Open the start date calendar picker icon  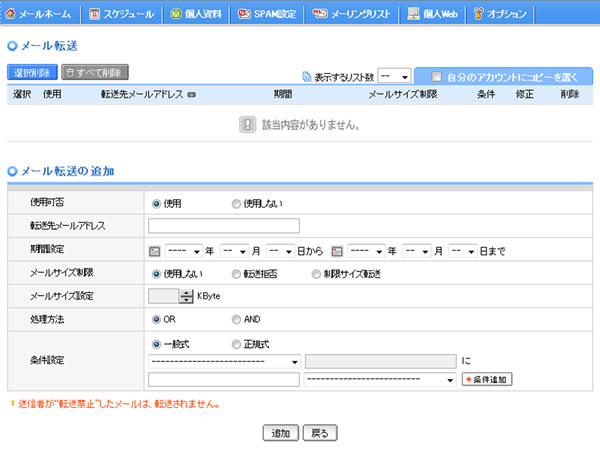coord(155,249)
